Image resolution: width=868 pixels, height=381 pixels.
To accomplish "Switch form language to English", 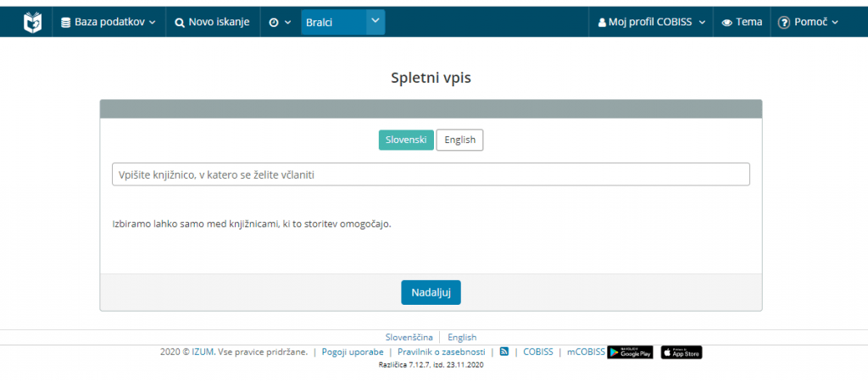I will pos(460,140).
